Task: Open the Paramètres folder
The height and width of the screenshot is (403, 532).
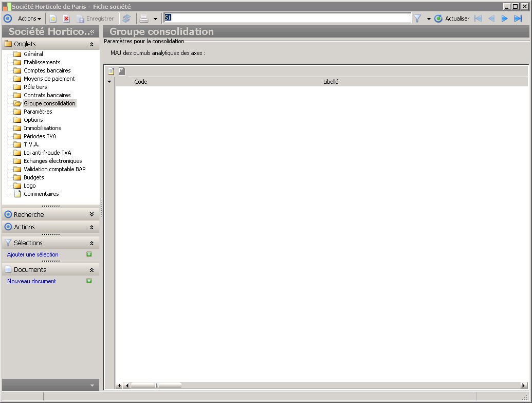Action: [x=38, y=112]
